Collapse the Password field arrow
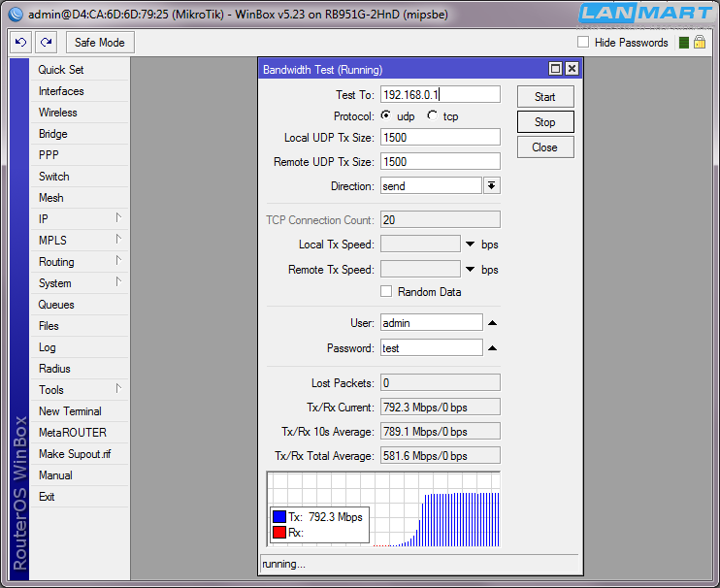The image size is (720, 588). click(492, 348)
